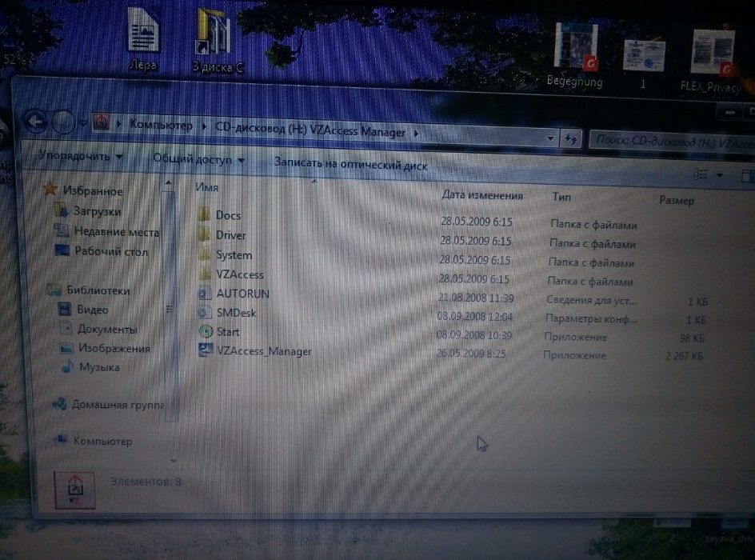Image resolution: width=755 pixels, height=560 pixels.
Task: Click Сведения для уст... type cell
Action: pos(591,300)
